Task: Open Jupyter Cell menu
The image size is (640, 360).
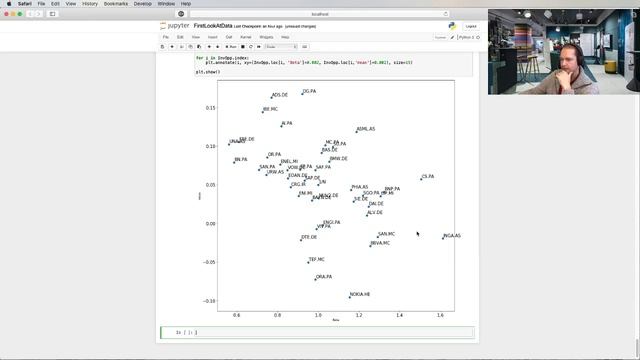Action: click(x=229, y=37)
